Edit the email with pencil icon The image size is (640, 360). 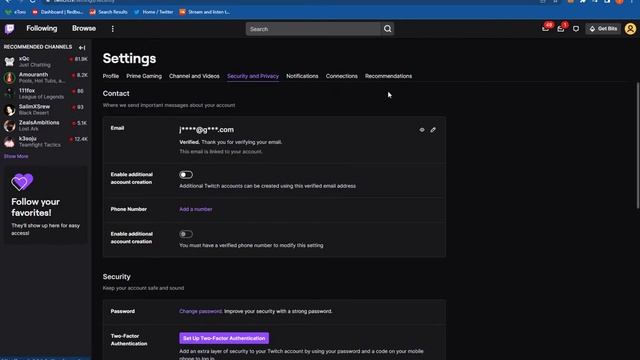pos(433,130)
